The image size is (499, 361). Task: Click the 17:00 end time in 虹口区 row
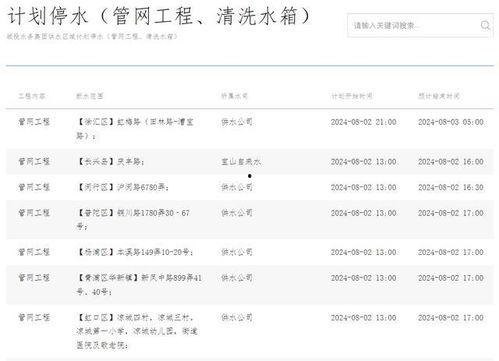tap(451, 317)
